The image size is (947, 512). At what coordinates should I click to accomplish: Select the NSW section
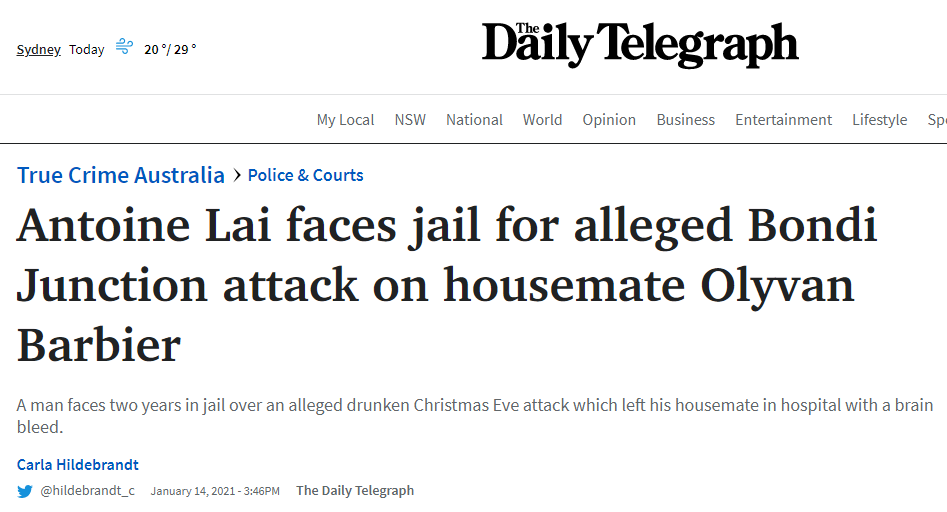tap(410, 120)
